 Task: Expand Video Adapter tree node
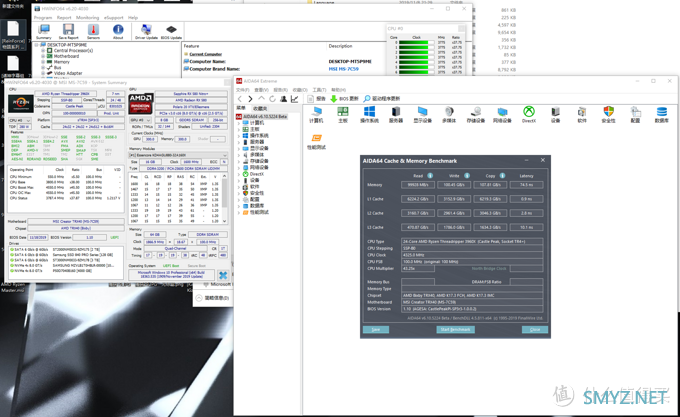click(43, 73)
